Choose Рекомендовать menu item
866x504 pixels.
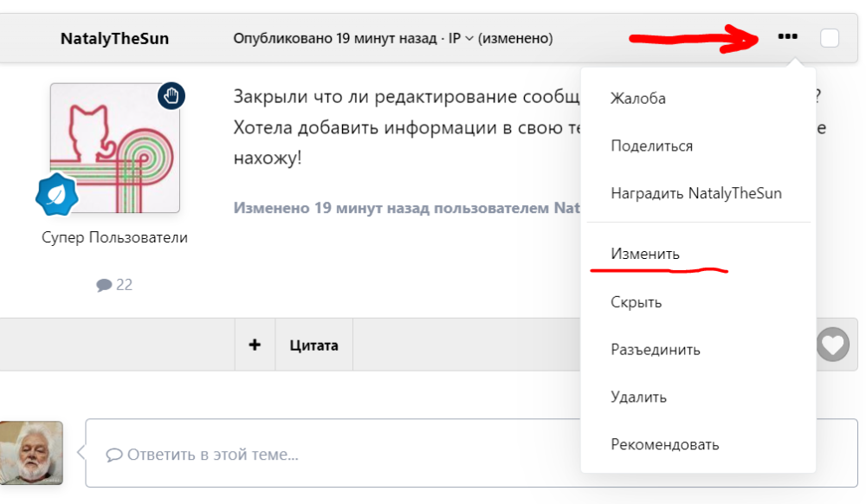(x=664, y=445)
